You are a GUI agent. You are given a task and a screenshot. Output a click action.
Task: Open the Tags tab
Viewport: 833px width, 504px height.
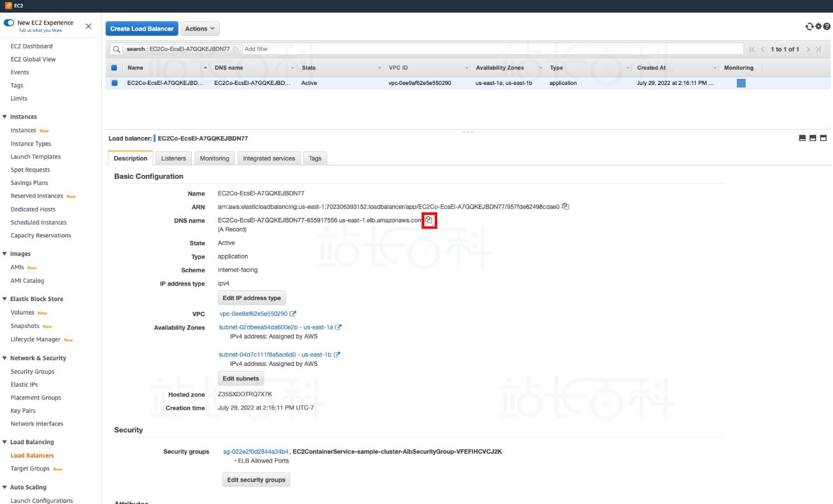(x=315, y=159)
